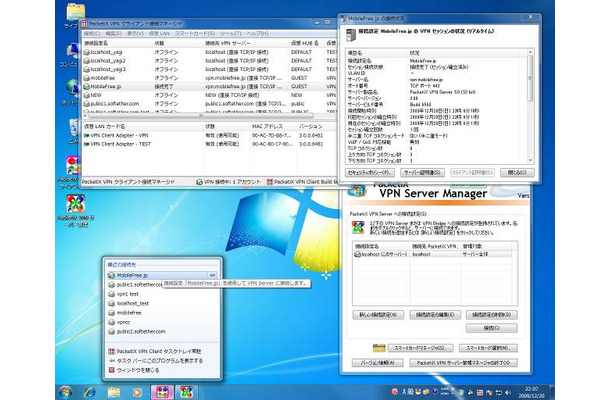Click the offline mobilefree connection icon in client manager list
Screen dimensions: 610x400
(86, 78)
